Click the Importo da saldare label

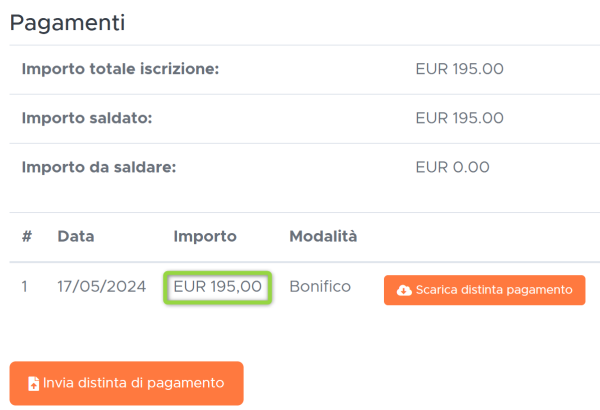point(99,167)
